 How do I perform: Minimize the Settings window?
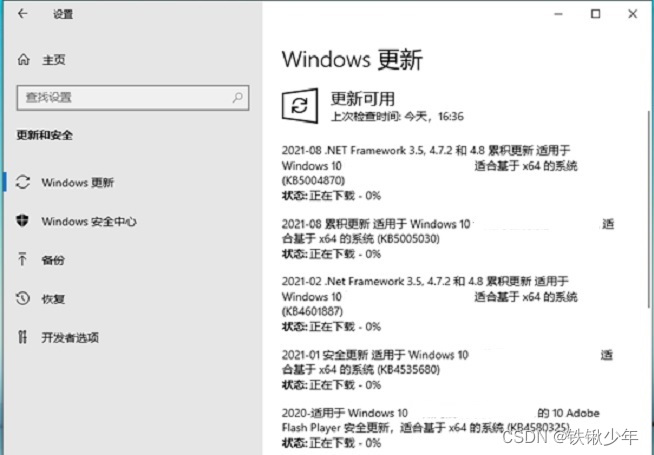[x=558, y=14]
